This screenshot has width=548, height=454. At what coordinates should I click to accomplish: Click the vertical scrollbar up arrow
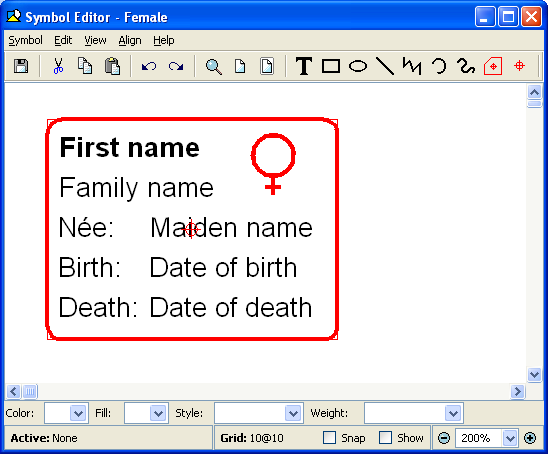click(x=534, y=92)
